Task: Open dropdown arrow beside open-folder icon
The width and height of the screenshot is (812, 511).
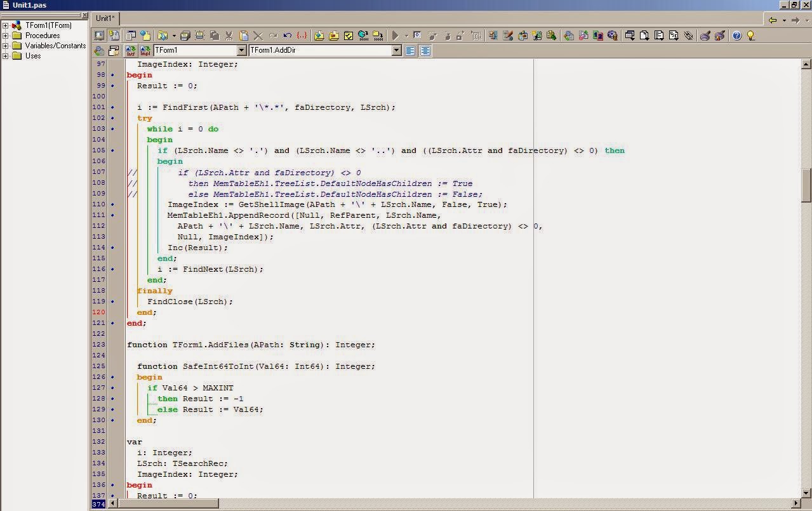Action: click(x=174, y=36)
